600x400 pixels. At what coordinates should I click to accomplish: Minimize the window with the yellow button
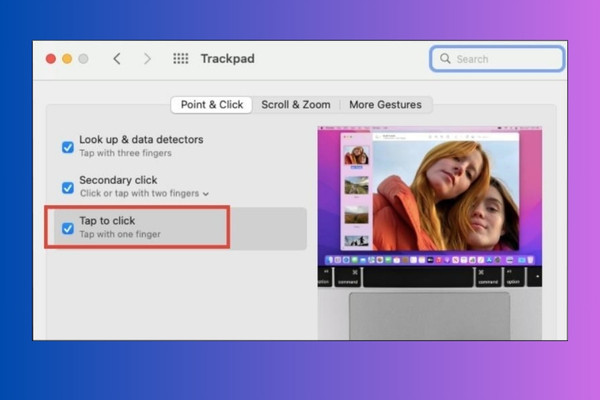pyautogui.click(x=67, y=59)
